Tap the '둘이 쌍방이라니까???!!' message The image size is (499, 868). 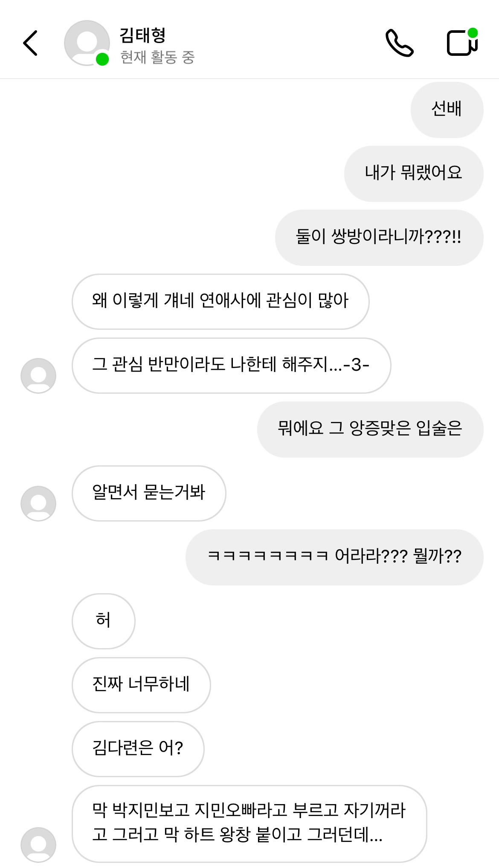pyautogui.click(x=379, y=237)
